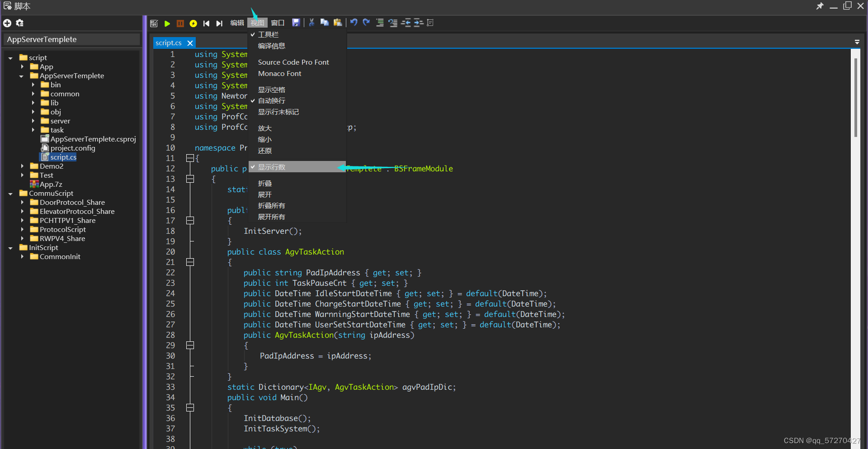
Task: Jump to previous with skip-back icon
Action: (x=207, y=23)
